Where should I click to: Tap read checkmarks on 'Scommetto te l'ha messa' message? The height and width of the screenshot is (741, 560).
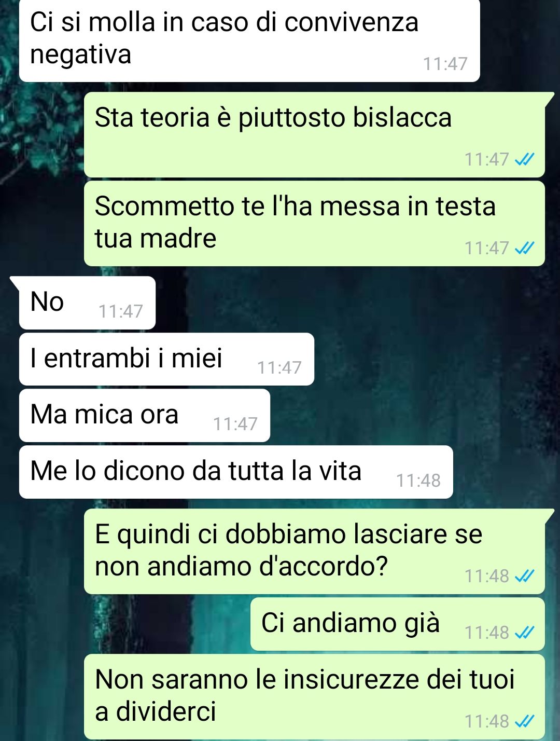pyautogui.click(x=524, y=248)
